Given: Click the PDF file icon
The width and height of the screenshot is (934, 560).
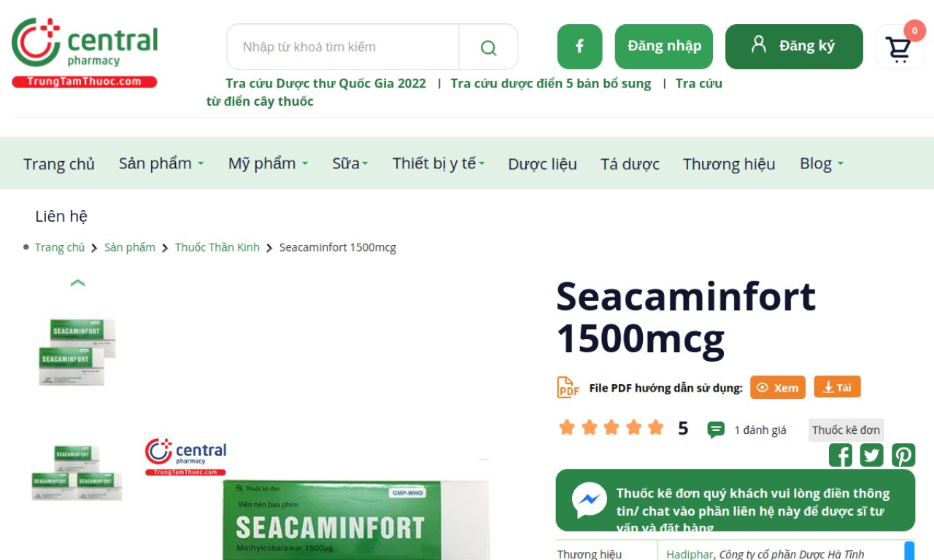Looking at the screenshot, I should (568, 387).
